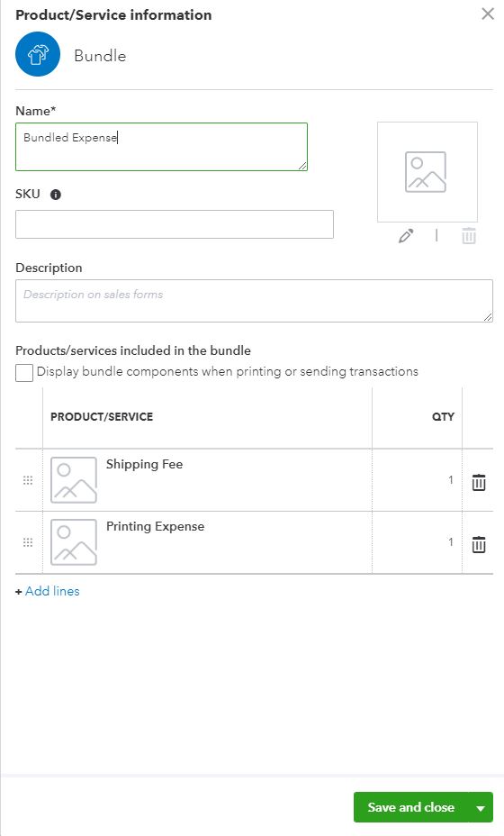Enable Display bundle components when printing
This screenshot has width=504, height=836.
(24, 373)
